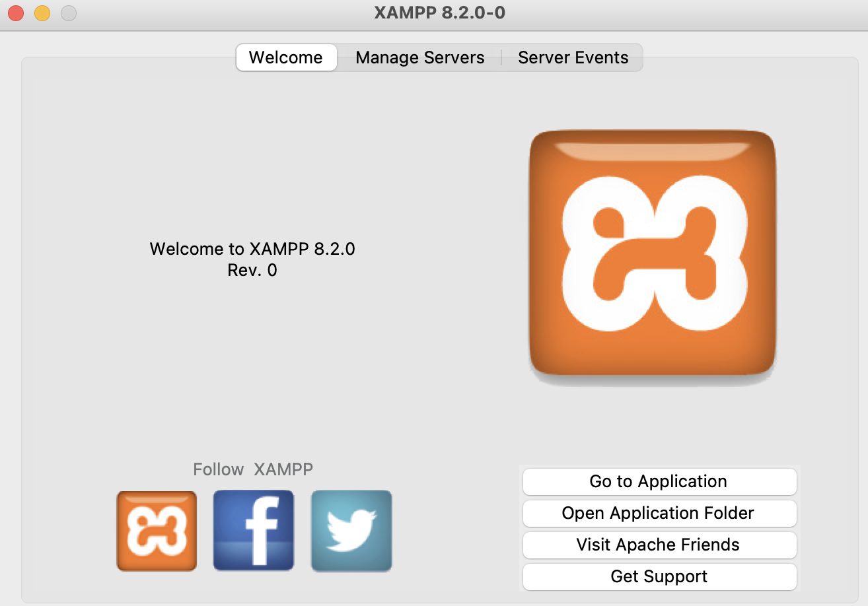
Task: Minimize the window with yellow button
Action: click(42, 13)
